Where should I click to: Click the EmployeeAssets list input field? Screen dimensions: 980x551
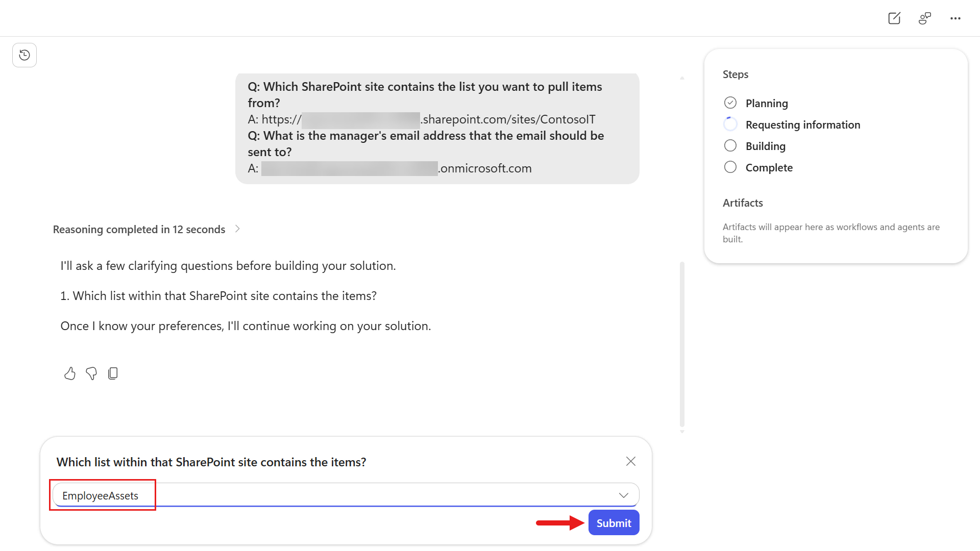point(346,495)
